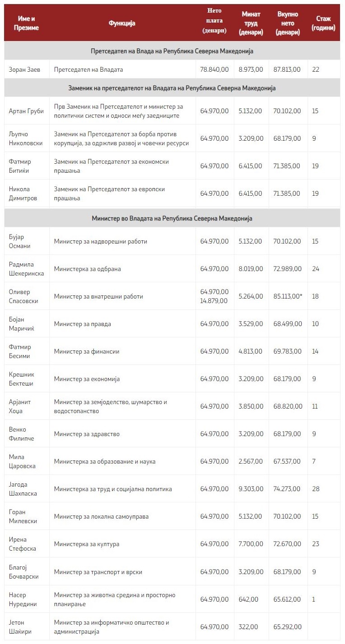Select the 'Вкупно нето (денари)' column header
The width and height of the screenshot is (345, 644).
288,23
